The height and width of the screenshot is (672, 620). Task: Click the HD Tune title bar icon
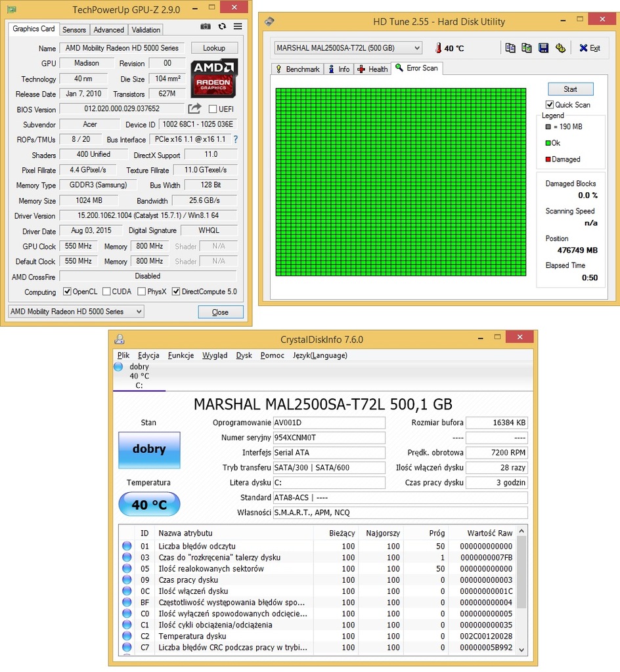[269, 22]
